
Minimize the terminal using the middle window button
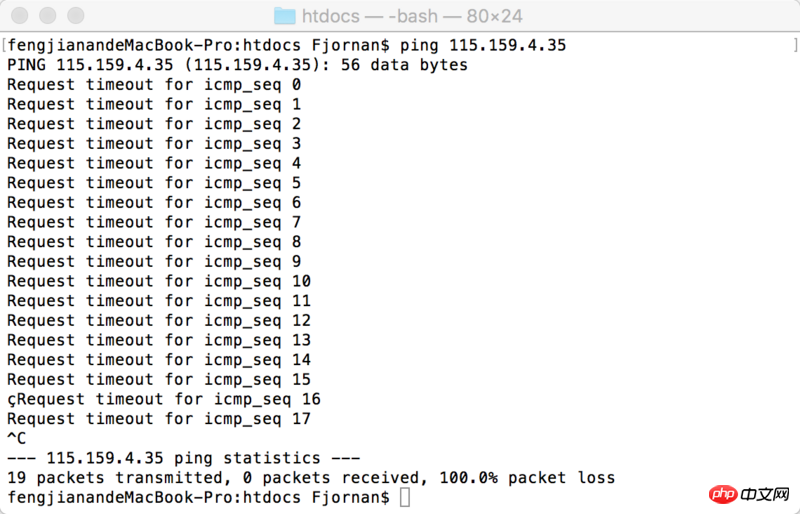pyautogui.click(x=47, y=15)
